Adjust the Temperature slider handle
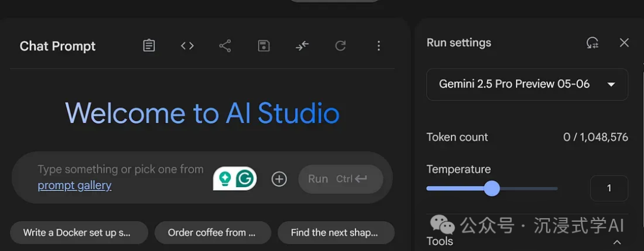The image size is (644, 251). 491,188
